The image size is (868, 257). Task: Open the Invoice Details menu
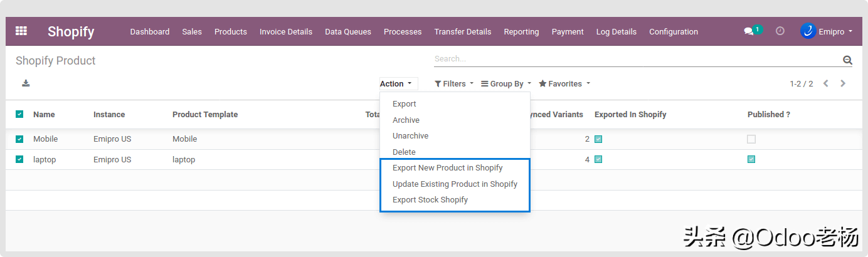coord(286,32)
